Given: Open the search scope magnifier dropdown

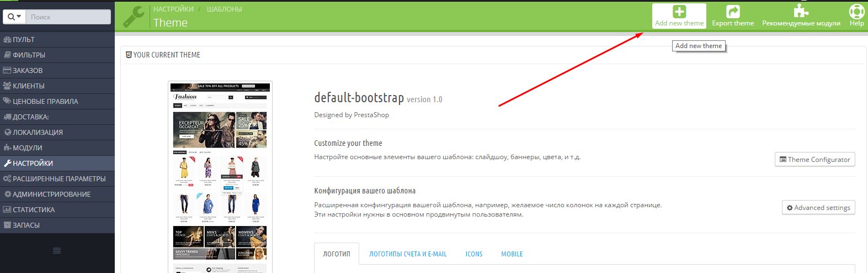Looking at the screenshot, I should coord(15,17).
